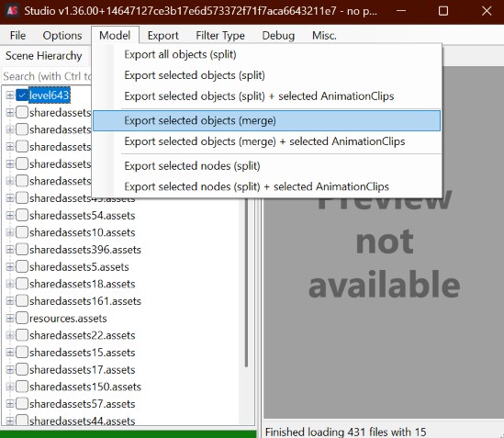Expand the sharedassets54.assets node
504x438 pixels.
click(10, 215)
